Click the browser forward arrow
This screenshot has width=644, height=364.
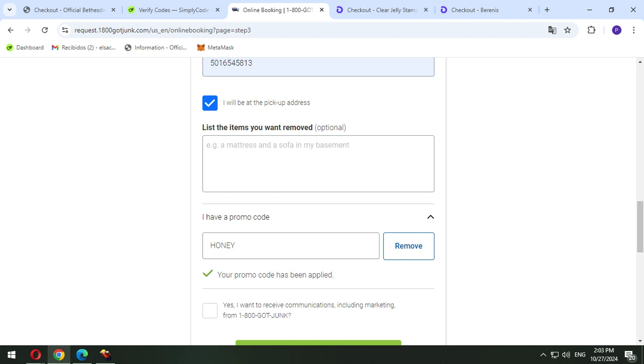(27, 30)
